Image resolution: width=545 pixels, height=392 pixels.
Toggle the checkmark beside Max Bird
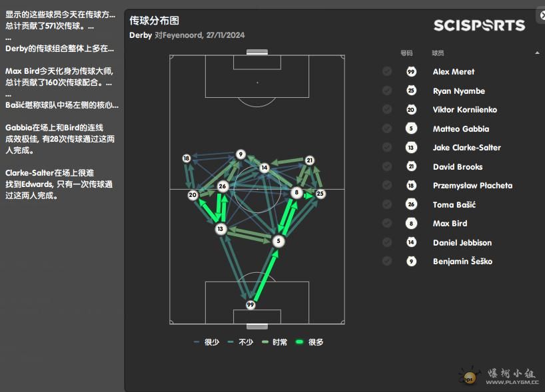point(386,223)
